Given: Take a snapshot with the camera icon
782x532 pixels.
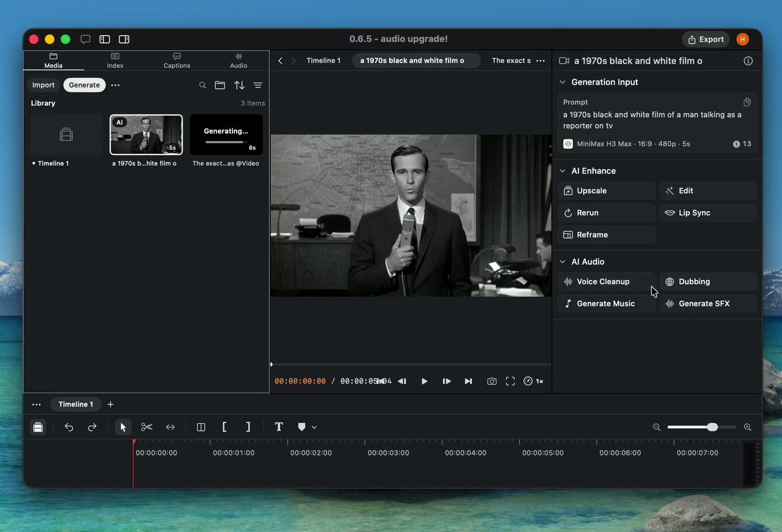Looking at the screenshot, I should pyautogui.click(x=491, y=382).
